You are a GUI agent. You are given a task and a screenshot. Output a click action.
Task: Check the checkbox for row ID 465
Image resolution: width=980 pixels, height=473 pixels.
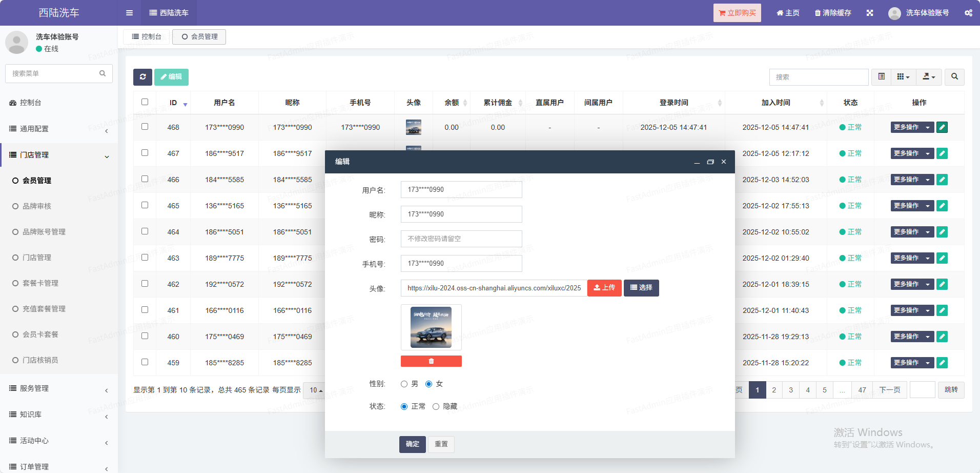[145, 205]
